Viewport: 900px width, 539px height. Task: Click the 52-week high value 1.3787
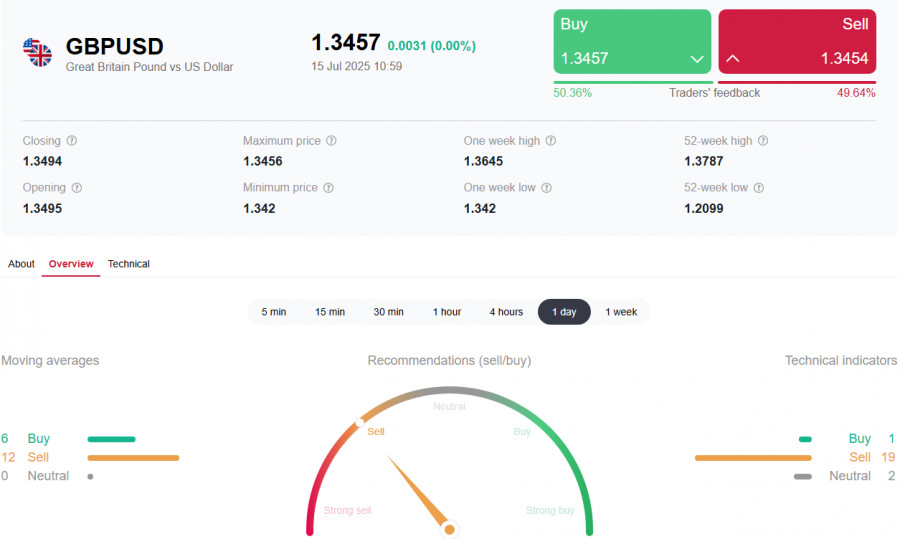pyautogui.click(x=704, y=161)
